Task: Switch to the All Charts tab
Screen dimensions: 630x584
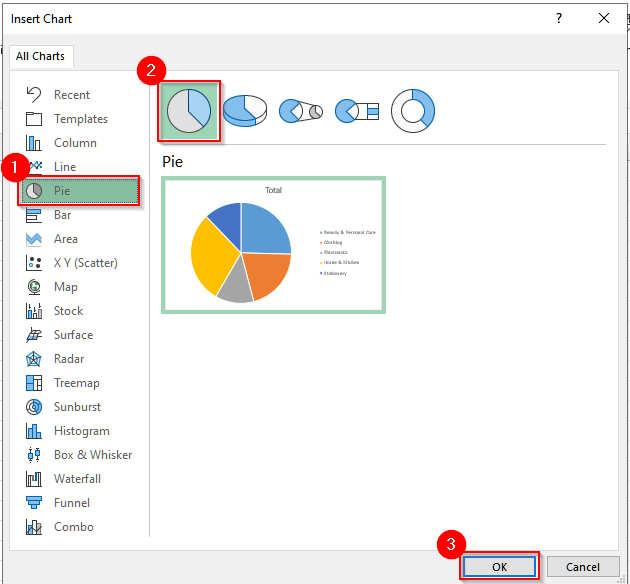Action: click(x=40, y=56)
